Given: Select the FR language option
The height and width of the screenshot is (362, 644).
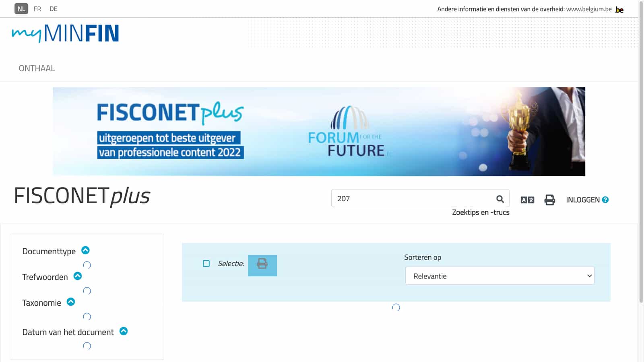Looking at the screenshot, I should tap(37, 8).
